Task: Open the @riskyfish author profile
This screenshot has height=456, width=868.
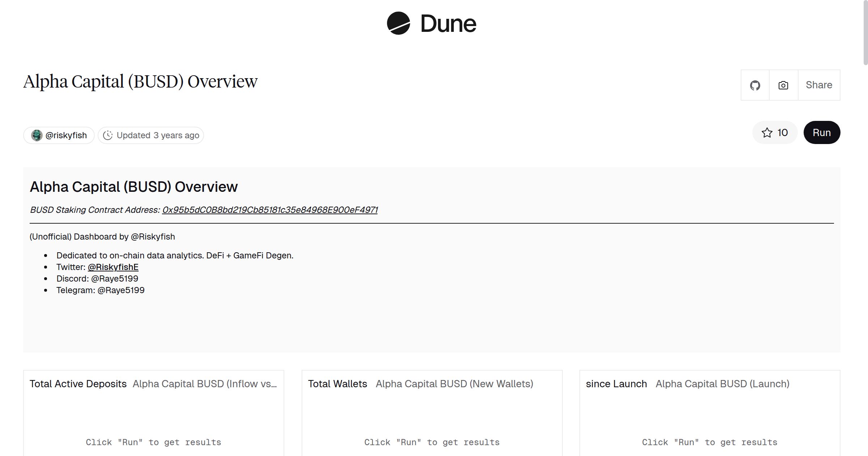Action: tap(66, 135)
